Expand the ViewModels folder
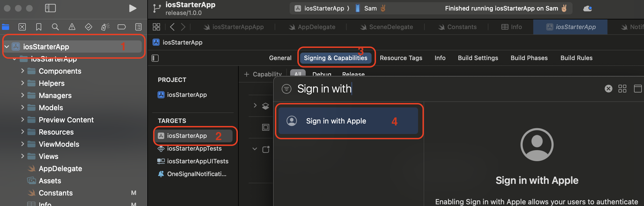This screenshot has height=206, width=644. 23,144
